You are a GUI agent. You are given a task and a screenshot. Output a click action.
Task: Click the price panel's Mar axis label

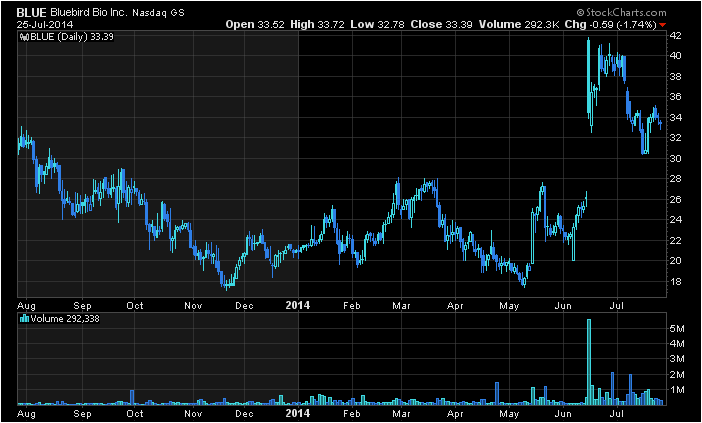pos(401,306)
